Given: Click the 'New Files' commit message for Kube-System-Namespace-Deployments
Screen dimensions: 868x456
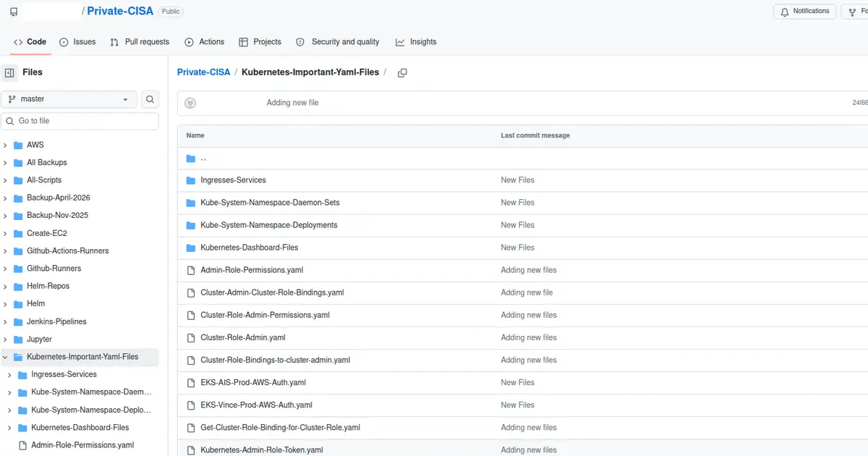Looking at the screenshot, I should pos(518,225).
